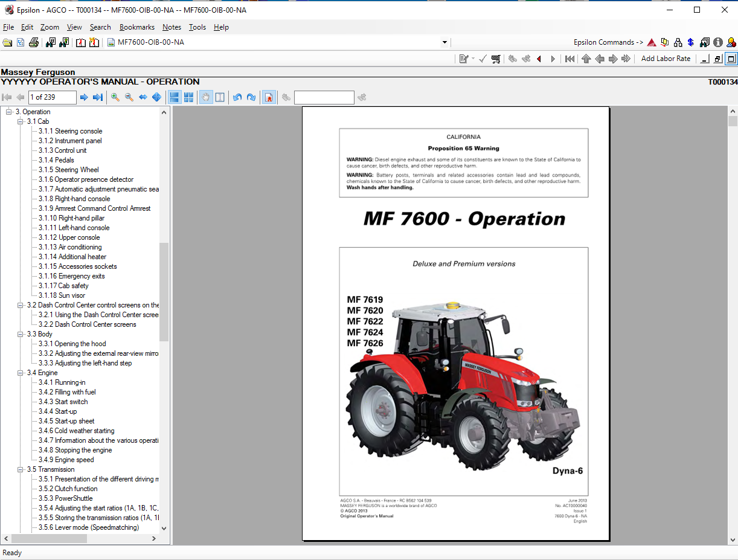Open 3.5.3 PowerShuttle section

click(65, 498)
